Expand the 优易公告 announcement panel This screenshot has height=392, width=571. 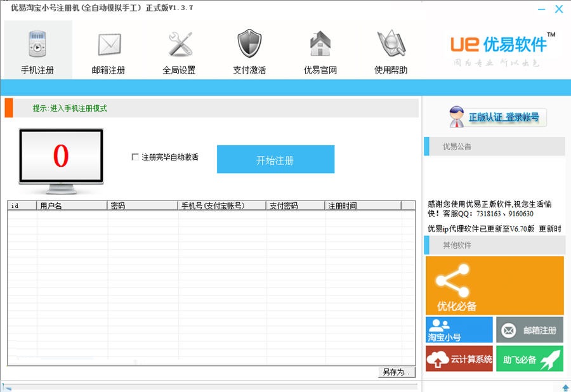pyautogui.click(x=494, y=146)
